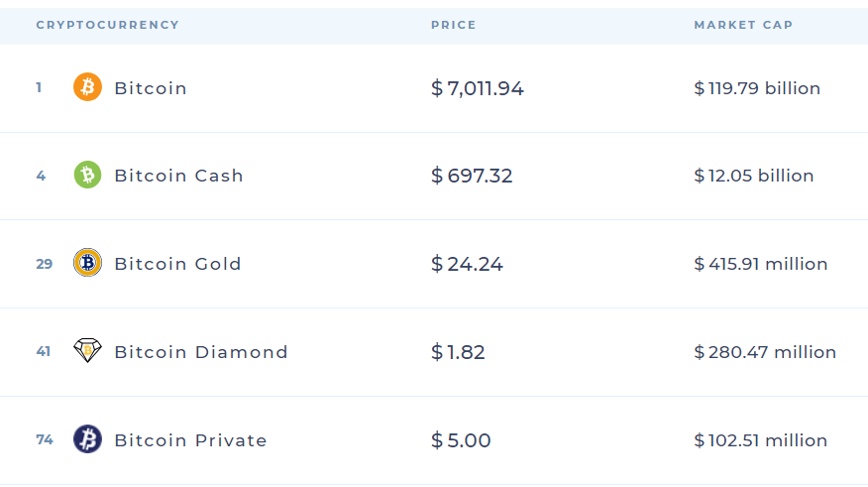Open the Bitcoin Private name link
Screen dimensions: 868x487
click(190, 440)
